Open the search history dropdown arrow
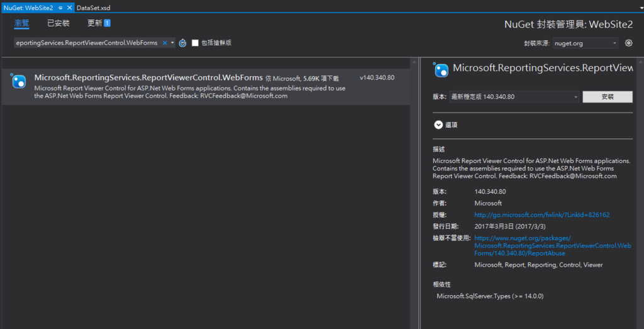The width and height of the screenshot is (644, 329). 172,43
